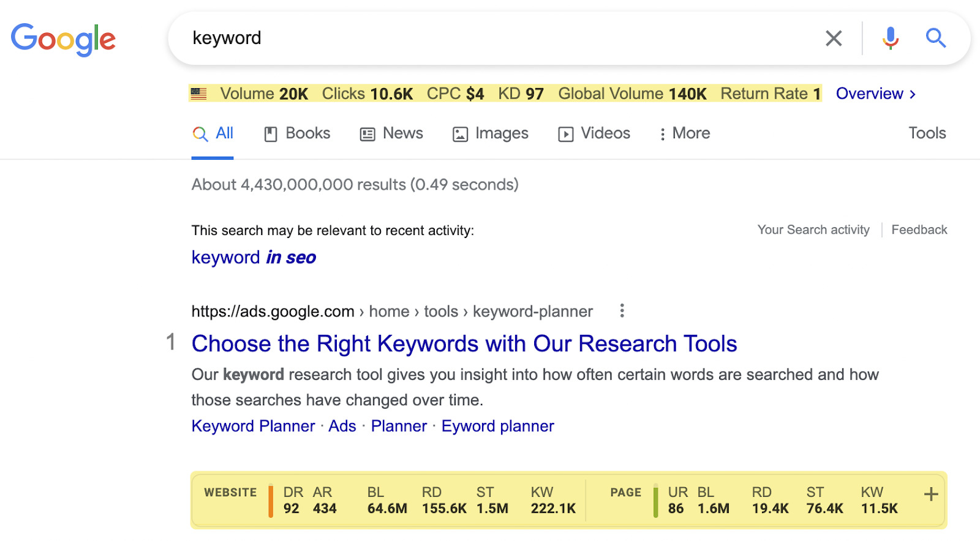The image size is (980, 541).
Task: Switch to the News tab
Action: 391,133
